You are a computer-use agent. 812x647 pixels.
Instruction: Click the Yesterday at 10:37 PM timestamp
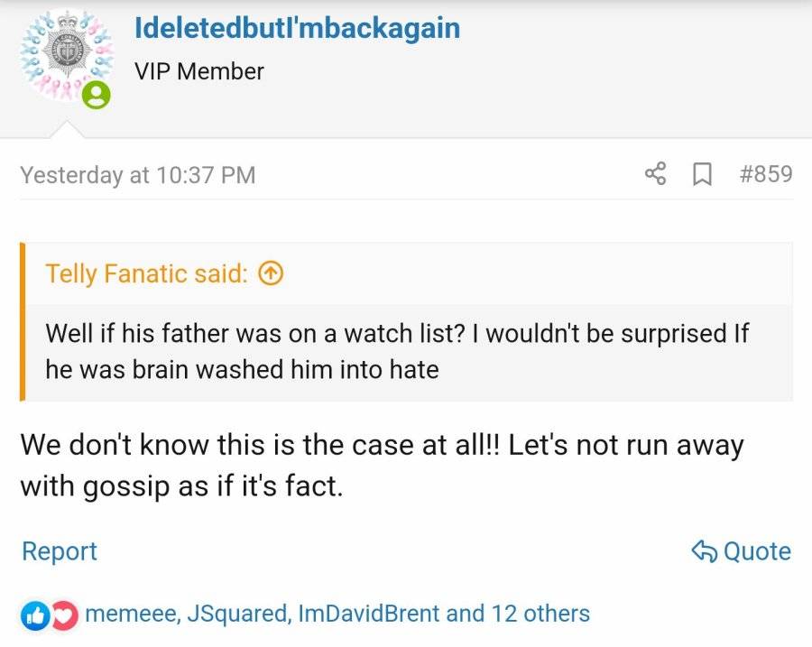[x=138, y=174]
